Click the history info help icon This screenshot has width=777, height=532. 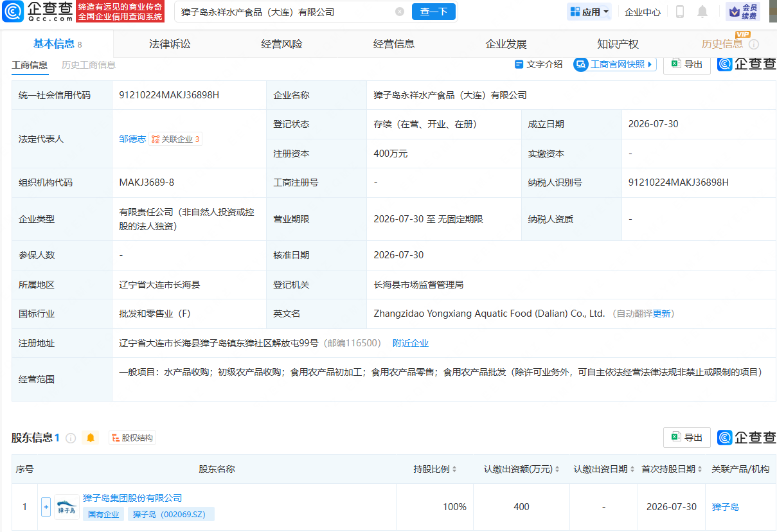click(754, 44)
